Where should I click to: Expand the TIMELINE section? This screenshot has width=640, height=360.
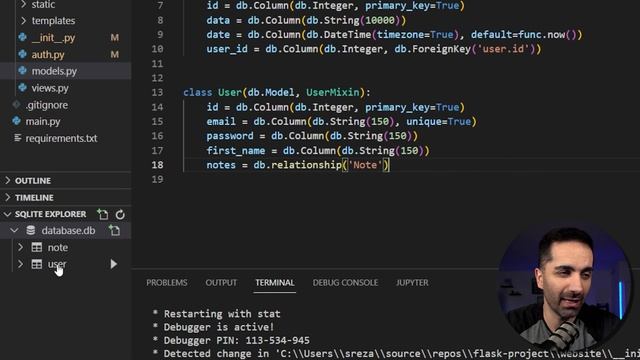coord(34,198)
